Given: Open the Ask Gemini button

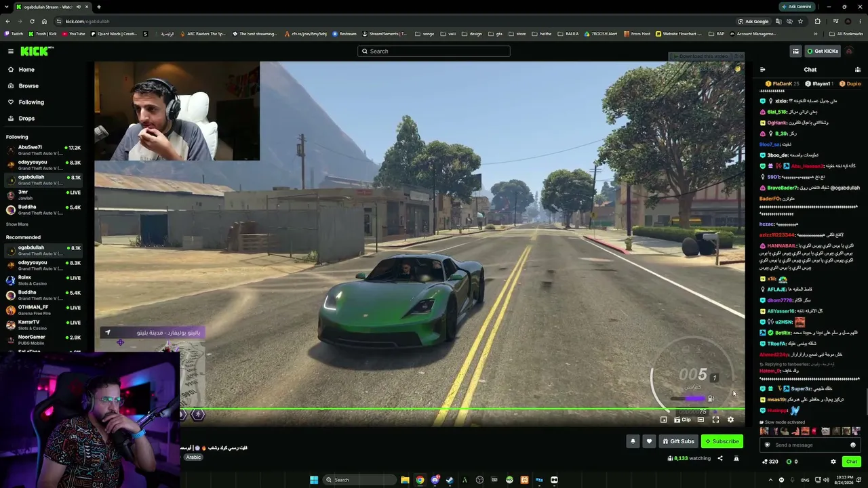Looking at the screenshot, I should (796, 7).
